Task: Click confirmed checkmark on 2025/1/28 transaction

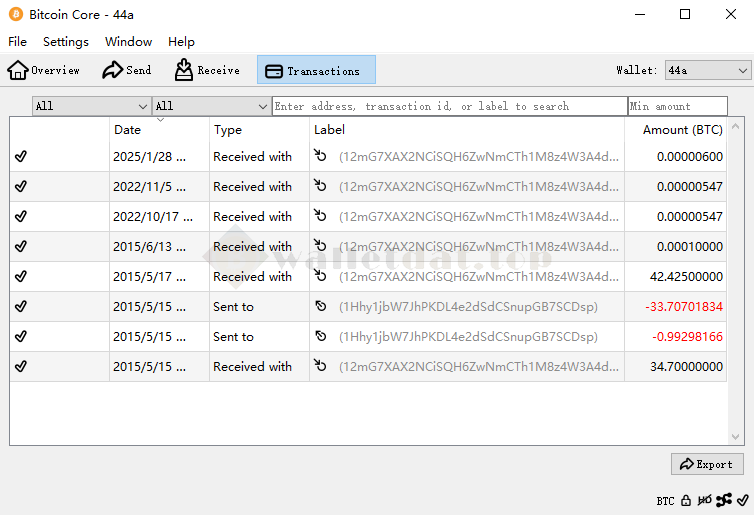Action: (x=21, y=157)
